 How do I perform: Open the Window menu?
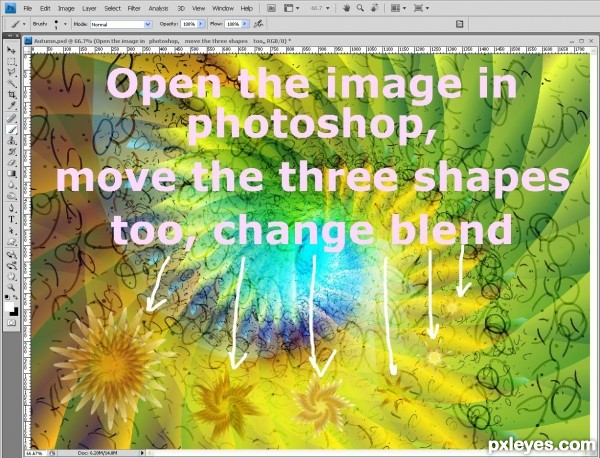223,8
